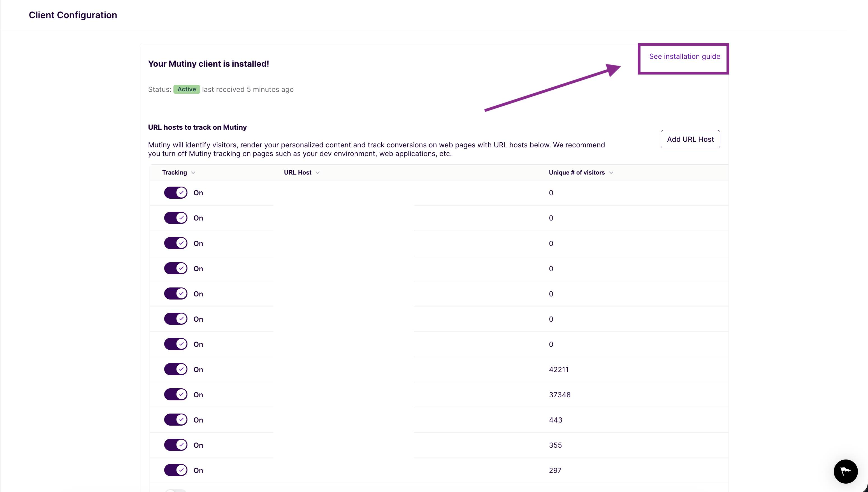Screen dimensions: 868x492
Task: Toggle off tracking for host with 443 visitors
Action: coord(176,420)
